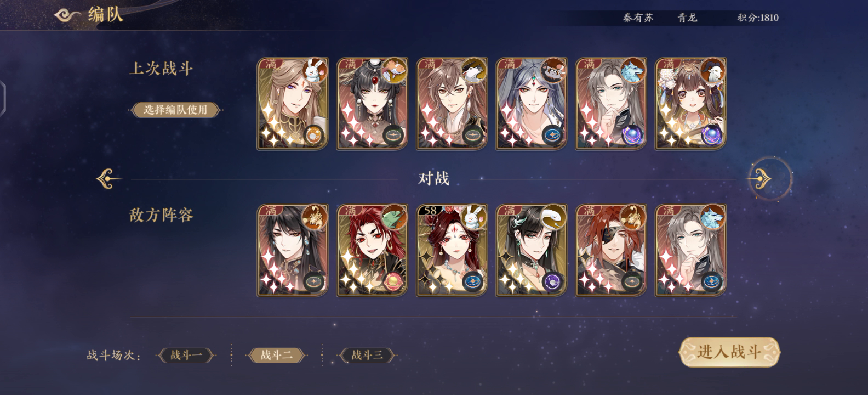Click the 进入战斗 button

coord(729,352)
